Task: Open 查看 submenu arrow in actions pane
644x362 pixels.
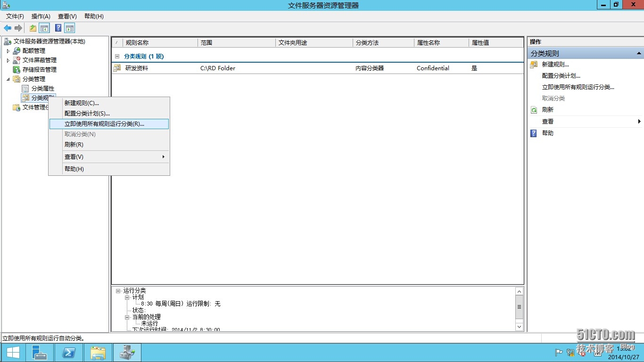Action: [639, 122]
